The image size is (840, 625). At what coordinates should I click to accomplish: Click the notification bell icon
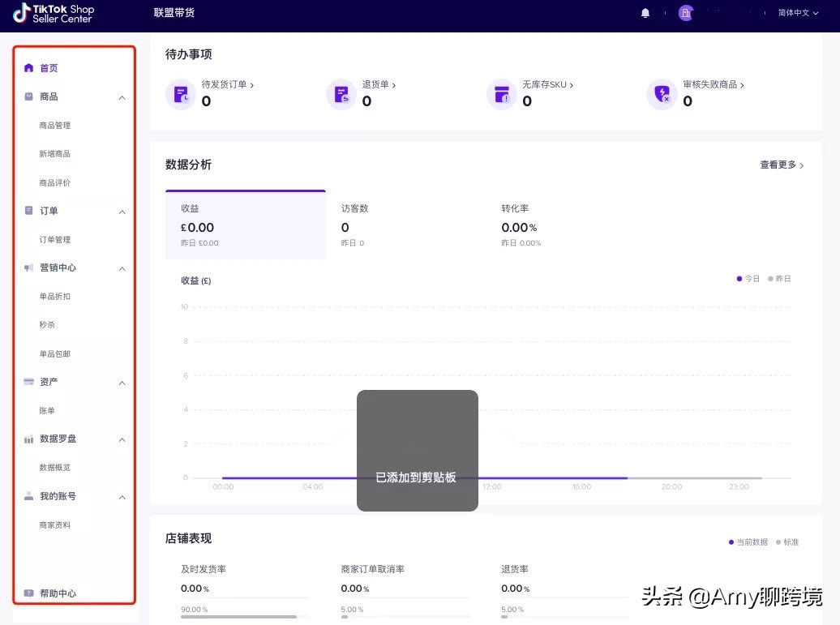(x=645, y=12)
